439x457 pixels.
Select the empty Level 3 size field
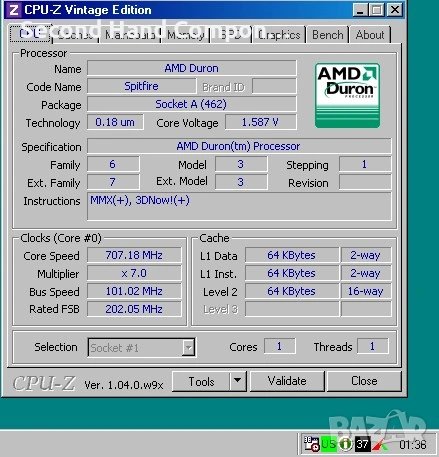click(292, 309)
